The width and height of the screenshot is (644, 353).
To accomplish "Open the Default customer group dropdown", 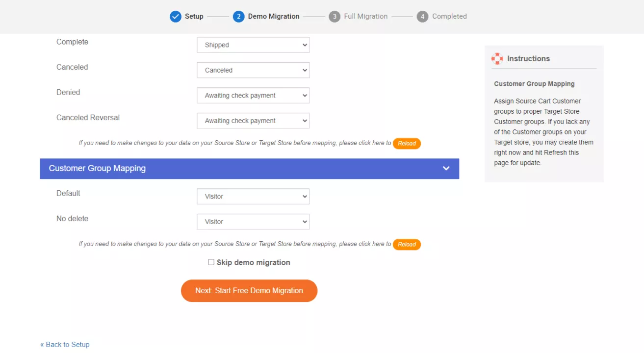I will click(x=253, y=196).
